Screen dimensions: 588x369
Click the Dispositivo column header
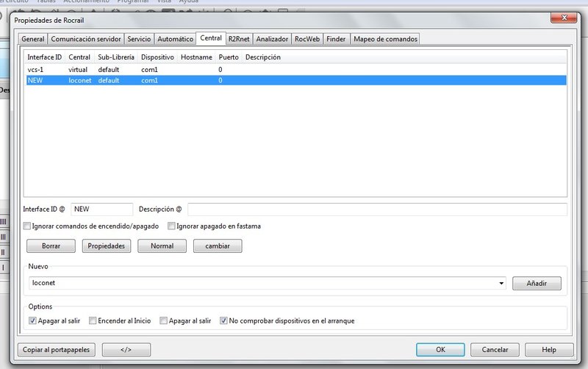coord(157,57)
